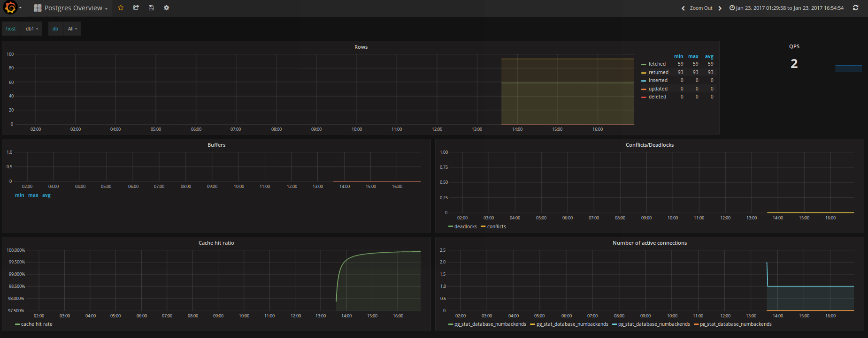Toggle the cyan pg_stat_database_numbackends series label
The image size is (868, 338).
click(x=654, y=324)
